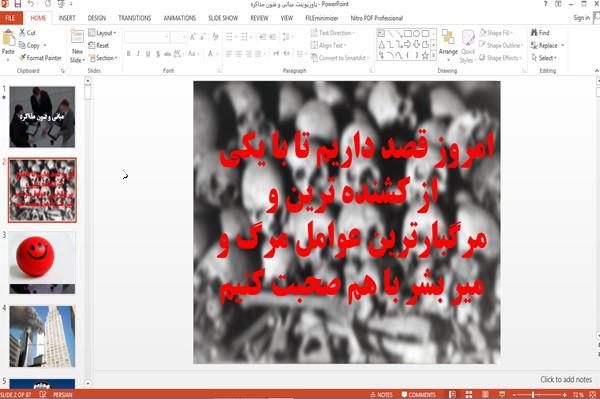Reset the slide layout
The image size is (600, 399).
pyautogui.click(x=99, y=46)
